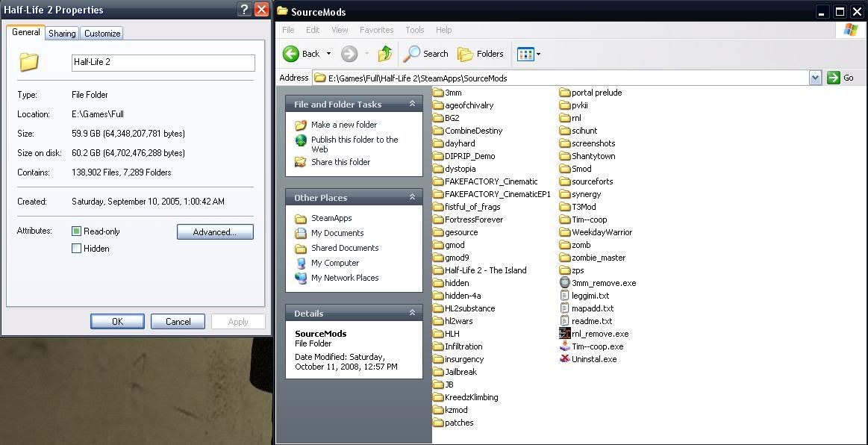
Task: Select the rnl_remove.exe file icon
Action: [565, 334]
